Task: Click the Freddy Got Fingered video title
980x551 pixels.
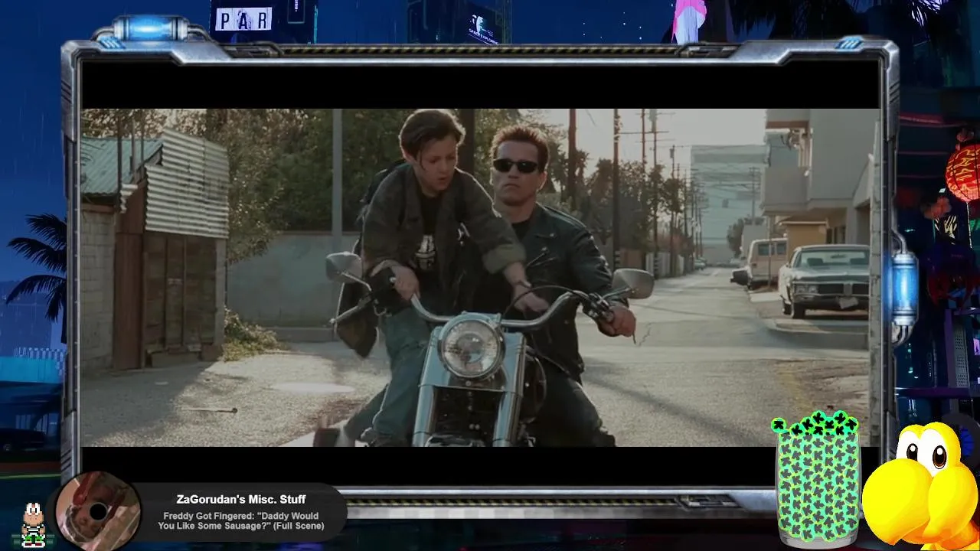Action: coord(241,521)
